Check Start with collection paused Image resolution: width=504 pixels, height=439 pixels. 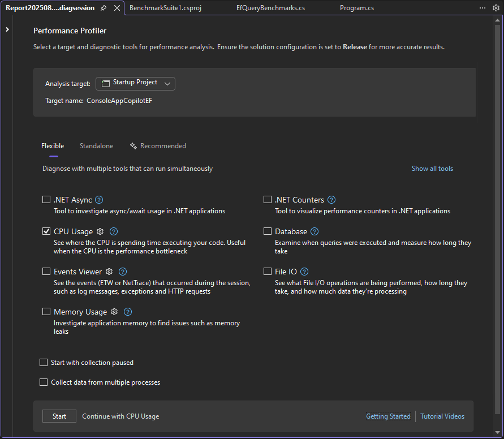pyautogui.click(x=44, y=362)
